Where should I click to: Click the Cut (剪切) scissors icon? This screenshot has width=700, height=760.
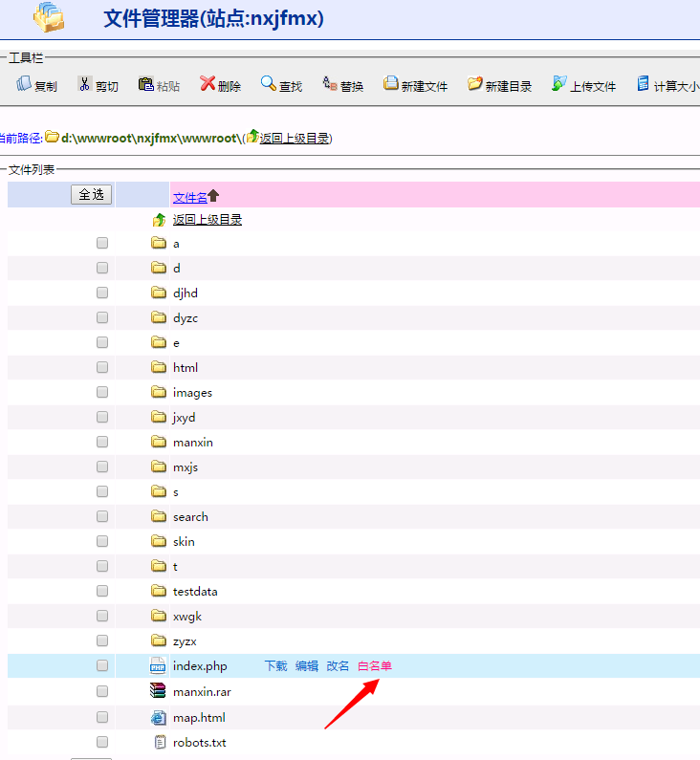pos(85,84)
